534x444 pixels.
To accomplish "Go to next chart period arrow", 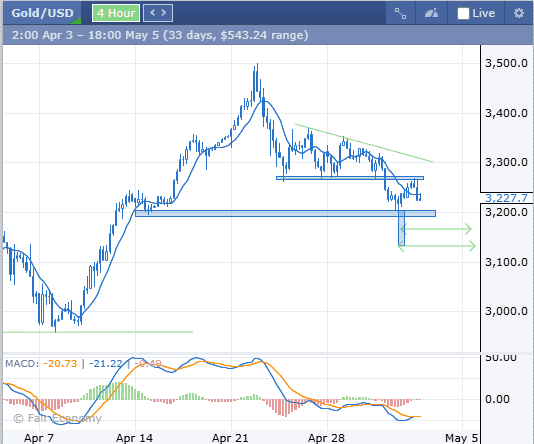I will (x=164, y=13).
